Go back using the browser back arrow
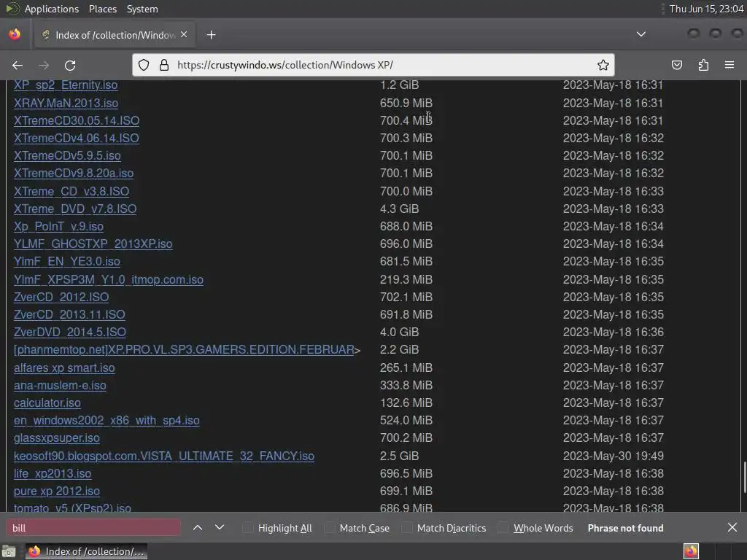 click(x=18, y=65)
